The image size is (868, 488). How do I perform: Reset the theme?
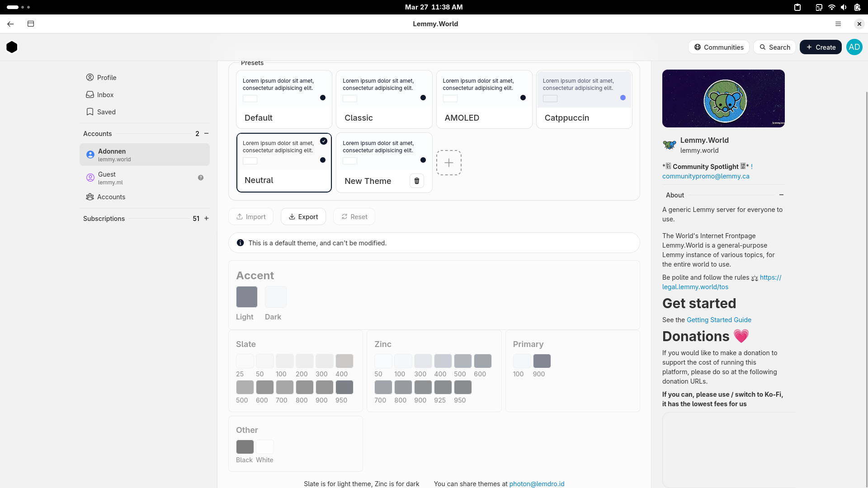[354, 217]
